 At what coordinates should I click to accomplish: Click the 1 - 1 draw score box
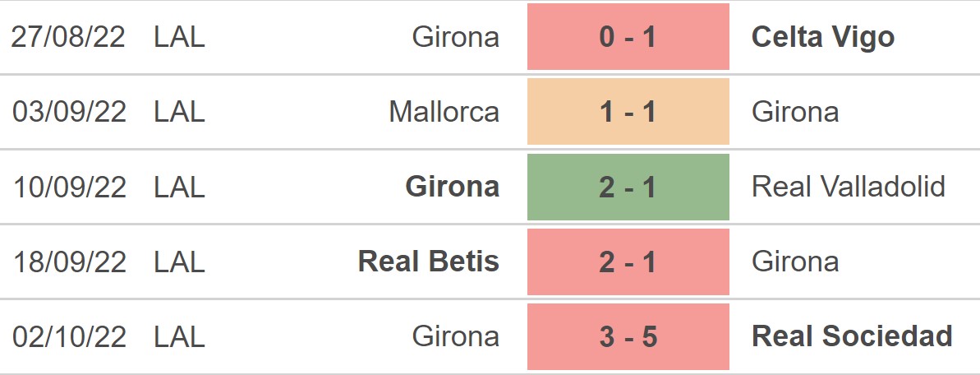click(x=628, y=112)
